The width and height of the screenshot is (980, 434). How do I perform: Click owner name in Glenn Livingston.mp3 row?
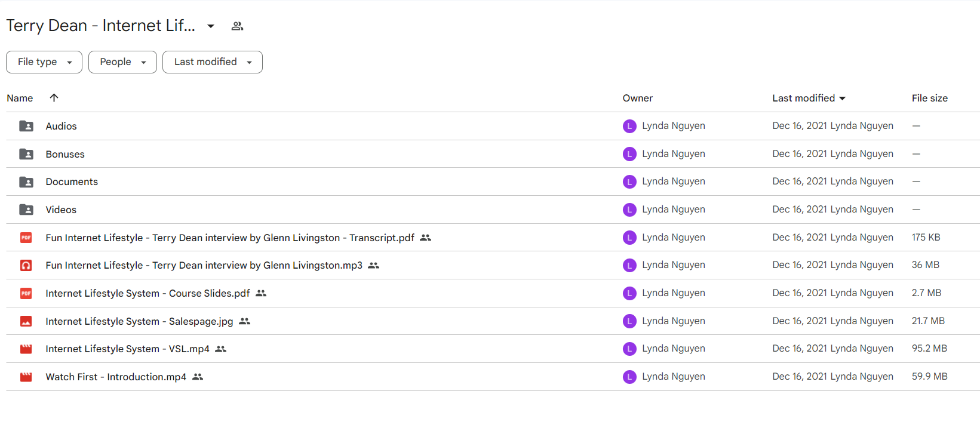(x=674, y=264)
